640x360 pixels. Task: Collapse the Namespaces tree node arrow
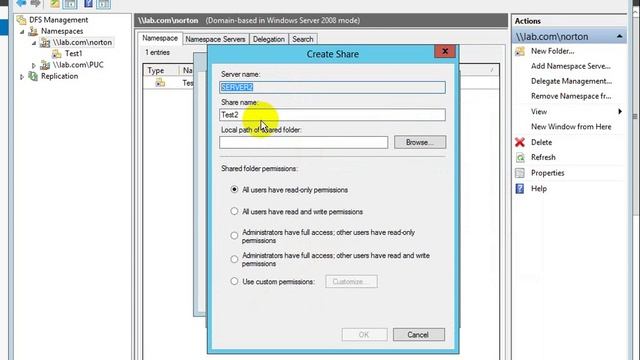point(22,31)
